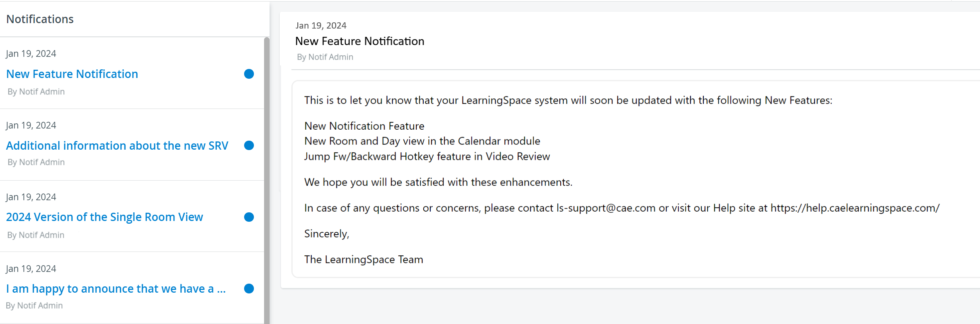Open Additional information about the new SRV
The height and width of the screenshot is (324, 980).
(117, 146)
